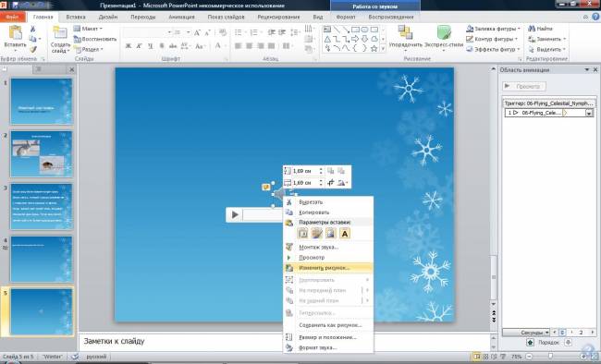The width and height of the screenshot is (601, 364).
Task: Click the Найти binoculars icon
Action: [532, 29]
